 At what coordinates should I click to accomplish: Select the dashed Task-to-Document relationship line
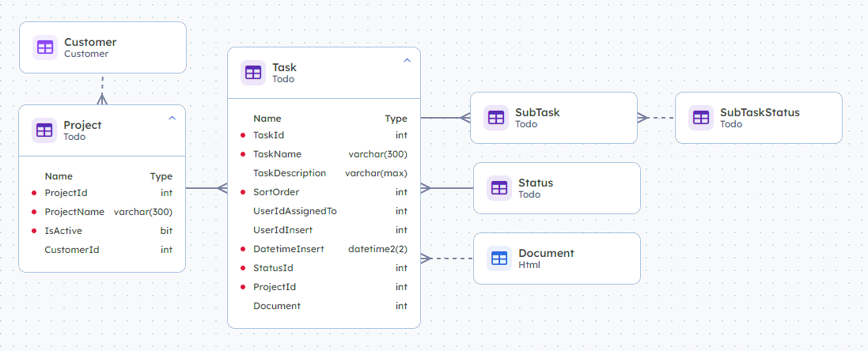tap(447, 259)
